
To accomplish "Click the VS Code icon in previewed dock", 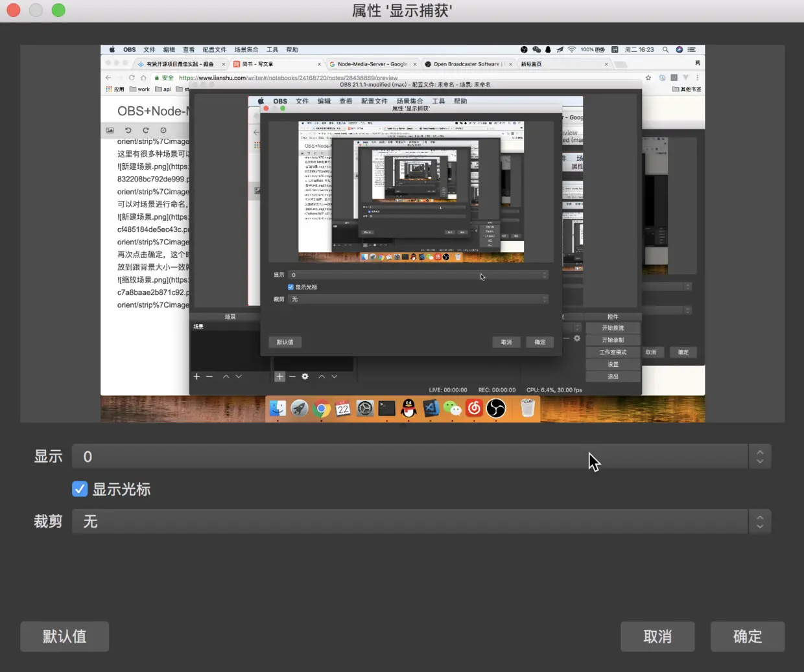I will click(431, 409).
